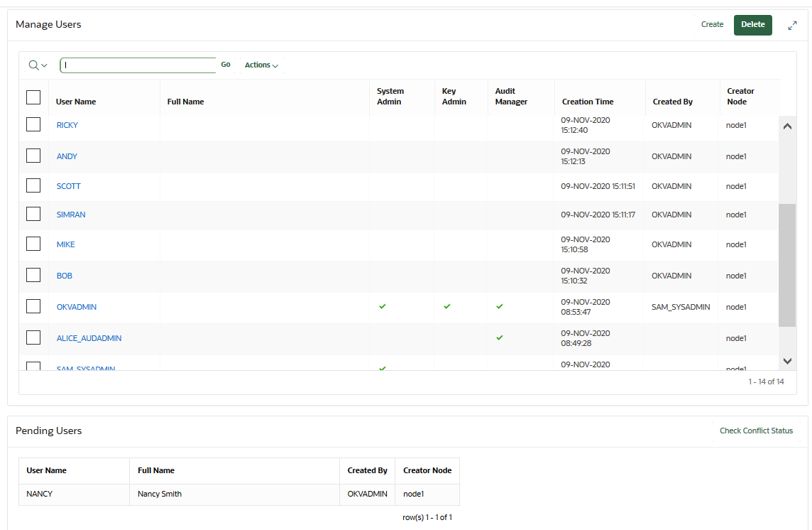Viewport: 812px width, 530px height.
Task: Open the Create user page
Action: pos(712,24)
